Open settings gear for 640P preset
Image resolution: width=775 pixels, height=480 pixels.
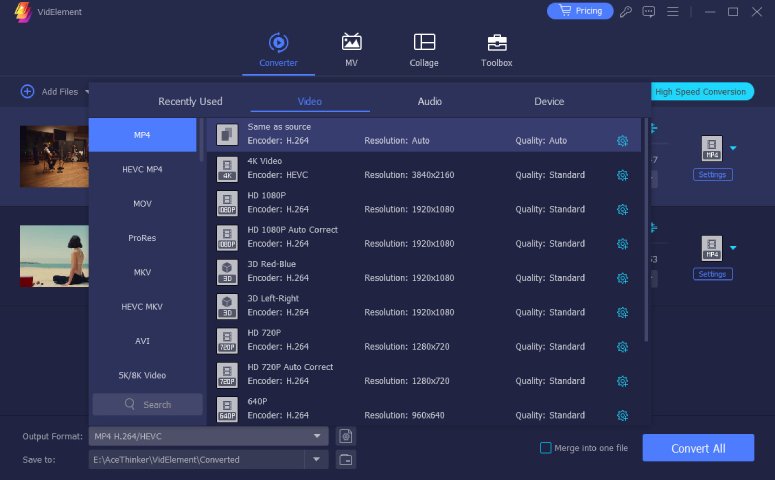622,415
